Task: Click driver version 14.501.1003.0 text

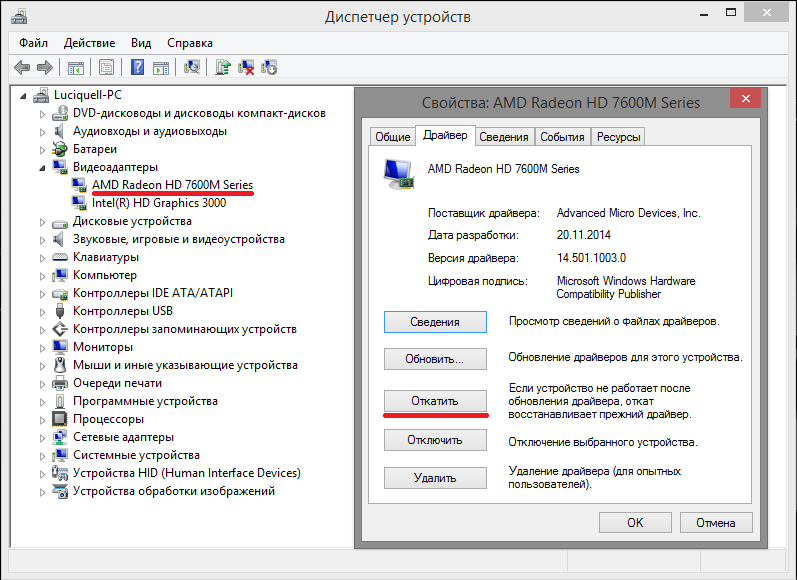Action: 591,258
